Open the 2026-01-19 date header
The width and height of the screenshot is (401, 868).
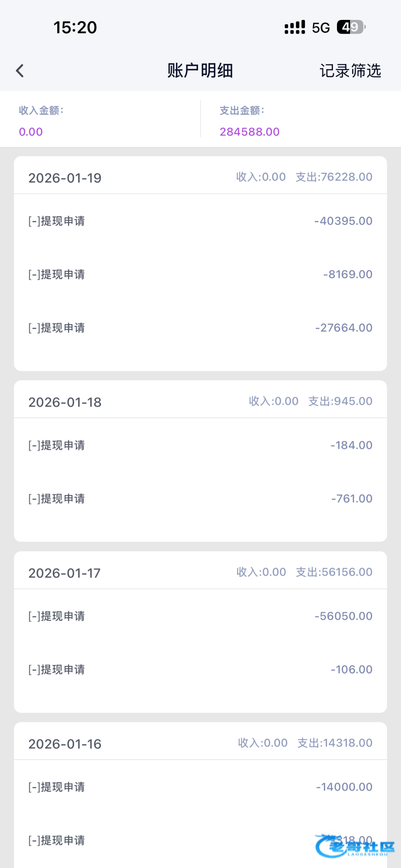point(65,178)
